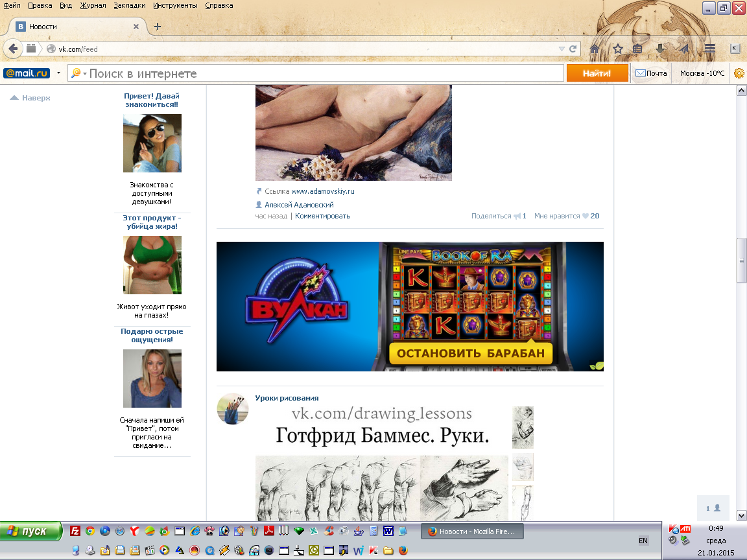This screenshot has height=560, width=747.
Task: Switch to Новости - Mozilla Firefox taskbar button
Action: pyautogui.click(x=472, y=531)
